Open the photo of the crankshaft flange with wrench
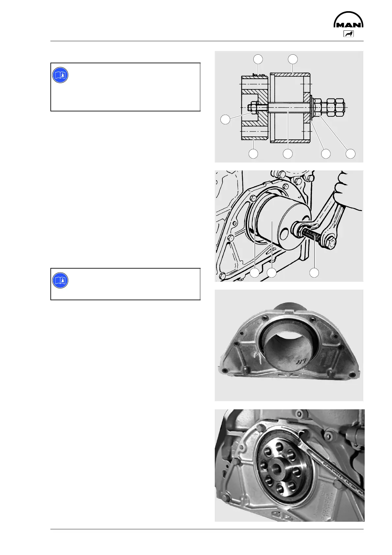Viewport: 392px width, 555px height. (290, 465)
